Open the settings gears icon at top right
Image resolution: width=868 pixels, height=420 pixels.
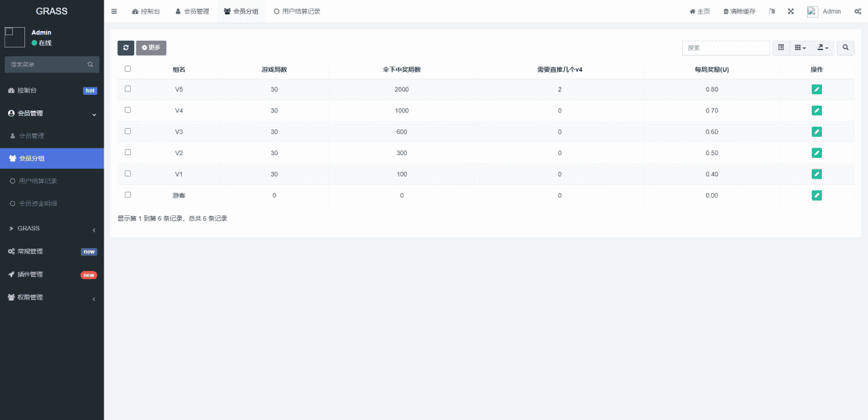click(x=857, y=12)
